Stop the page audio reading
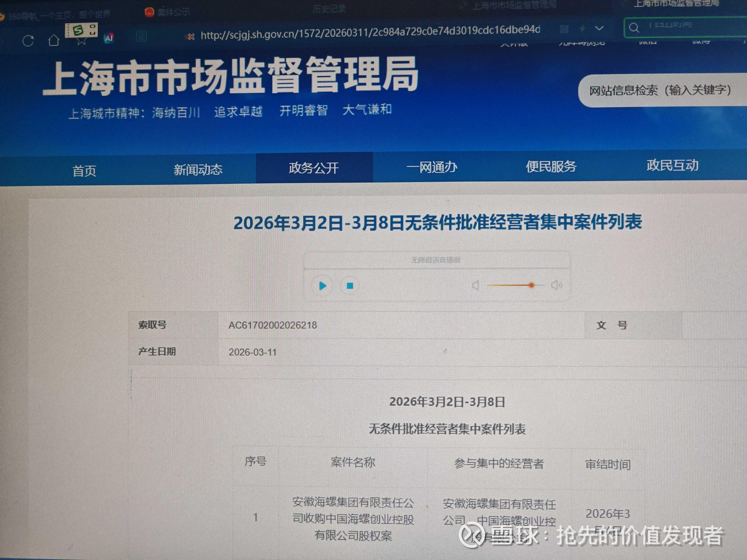This screenshot has width=747, height=560. pos(350,286)
